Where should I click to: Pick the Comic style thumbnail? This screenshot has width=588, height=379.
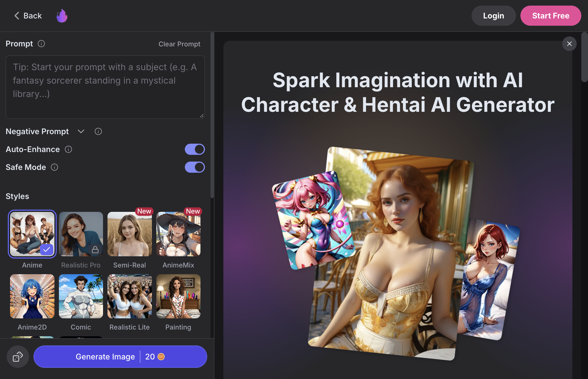[x=81, y=296]
